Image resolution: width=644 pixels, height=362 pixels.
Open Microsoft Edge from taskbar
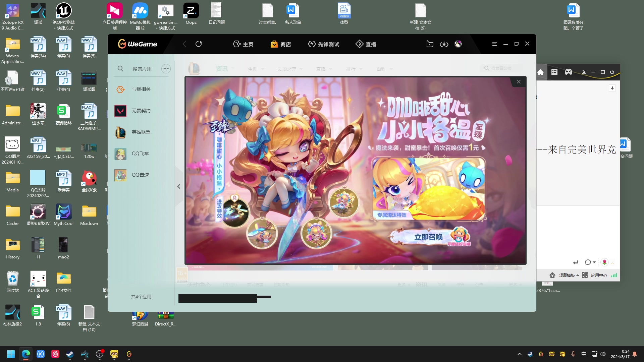click(26, 354)
